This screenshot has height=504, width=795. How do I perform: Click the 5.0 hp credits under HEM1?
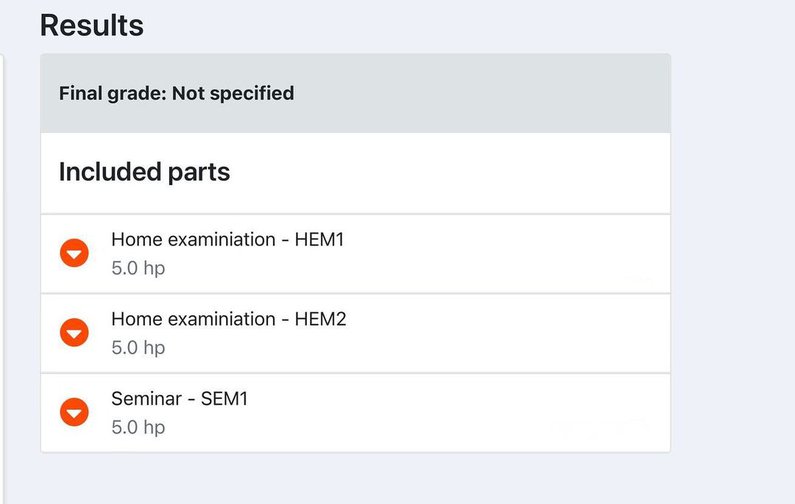pyautogui.click(x=138, y=268)
